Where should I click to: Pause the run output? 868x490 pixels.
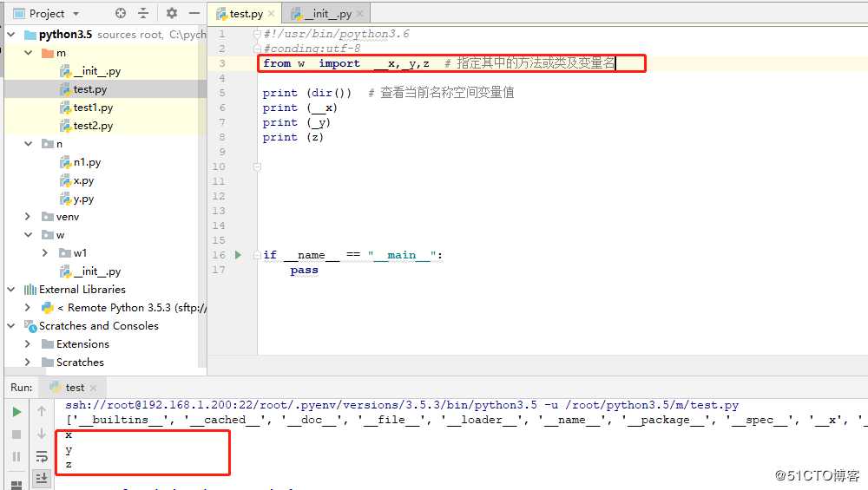16,456
